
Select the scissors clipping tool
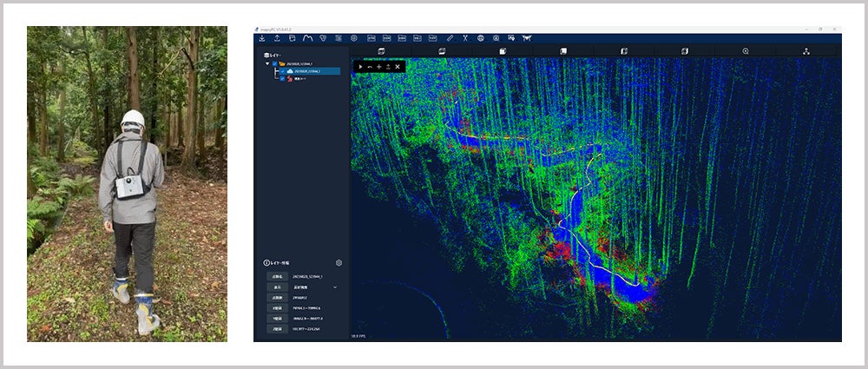(465, 38)
